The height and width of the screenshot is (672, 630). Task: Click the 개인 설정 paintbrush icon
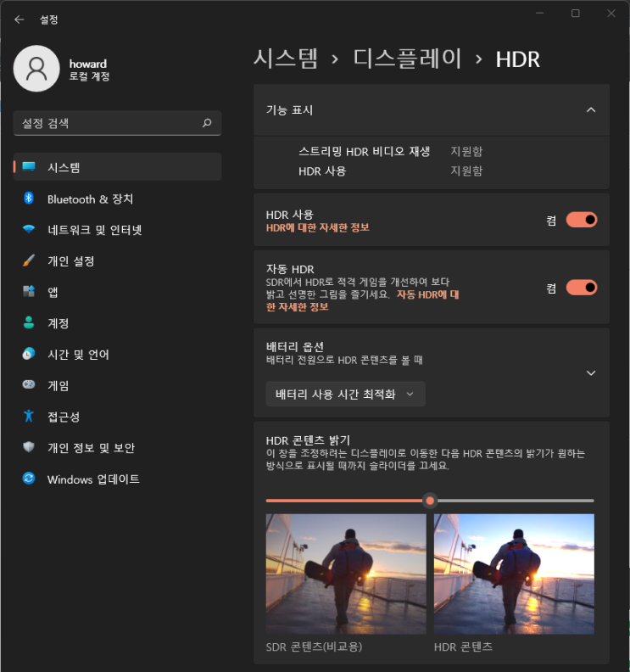[29, 260]
